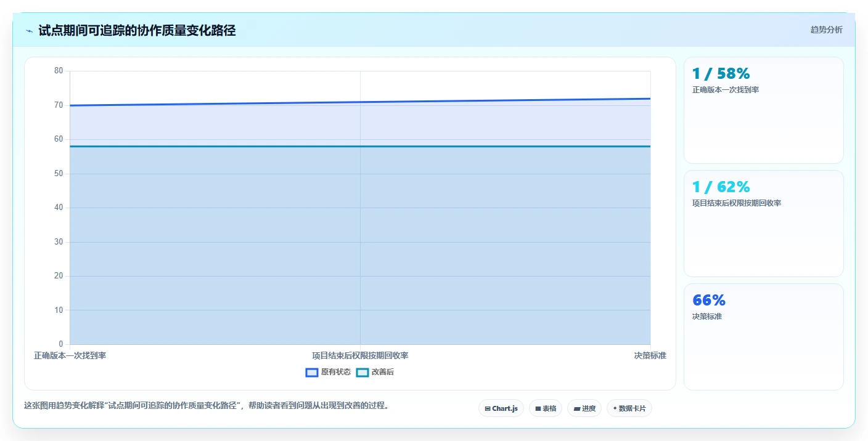The image size is (868, 441).
Task: Click the y-axis tick 60
Action: pyautogui.click(x=59, y=139)
